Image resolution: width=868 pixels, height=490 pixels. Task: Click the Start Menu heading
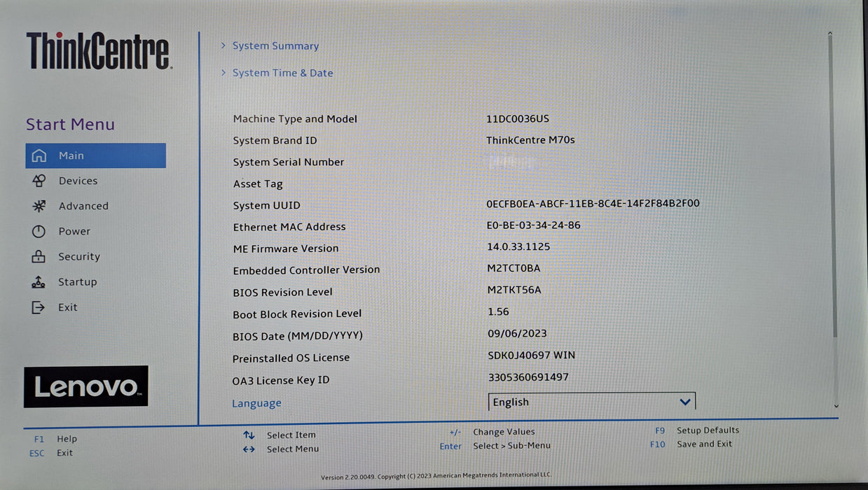(x=70, y=125)
